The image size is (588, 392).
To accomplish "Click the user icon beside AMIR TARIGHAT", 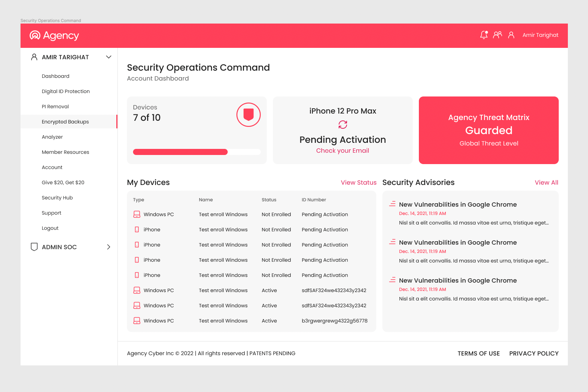I will coord(34,57).
